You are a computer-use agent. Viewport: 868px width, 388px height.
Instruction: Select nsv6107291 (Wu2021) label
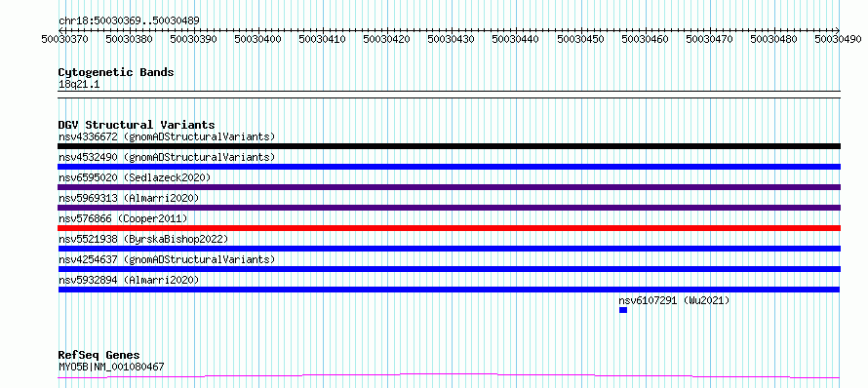click(x=674, y=300)
